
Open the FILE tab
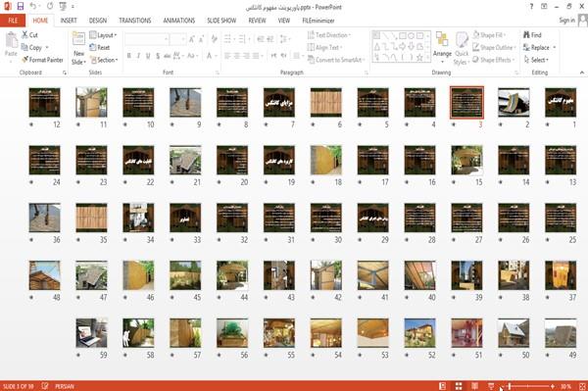(13, 21)
